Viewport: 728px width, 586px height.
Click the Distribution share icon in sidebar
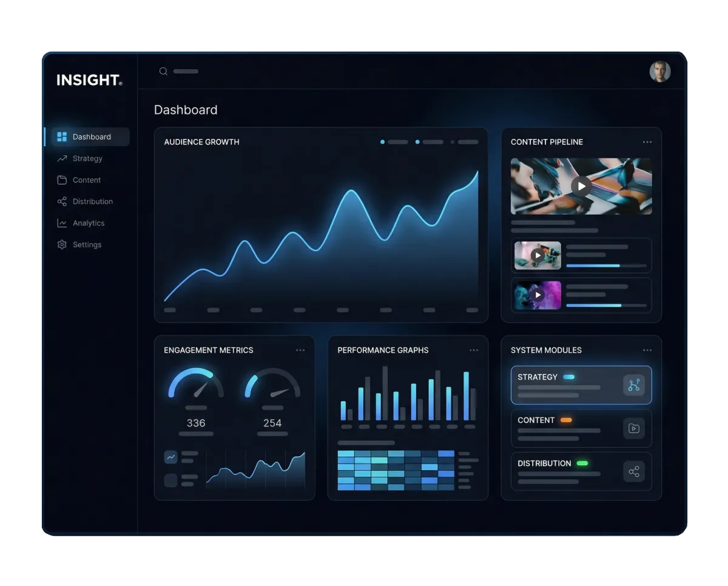click(62, 201)
